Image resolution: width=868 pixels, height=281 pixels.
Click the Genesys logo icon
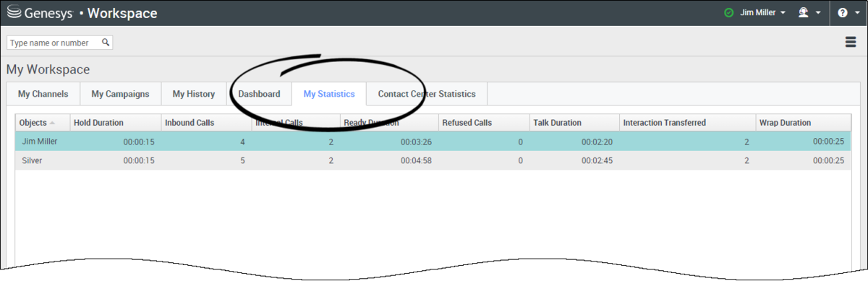pyautogui.click(x=13, y=12)
